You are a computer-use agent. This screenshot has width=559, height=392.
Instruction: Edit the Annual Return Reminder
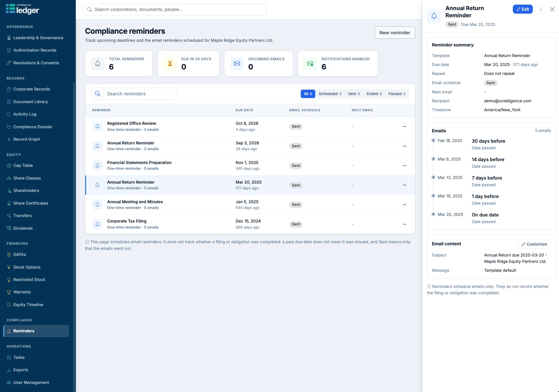[523, 9]
